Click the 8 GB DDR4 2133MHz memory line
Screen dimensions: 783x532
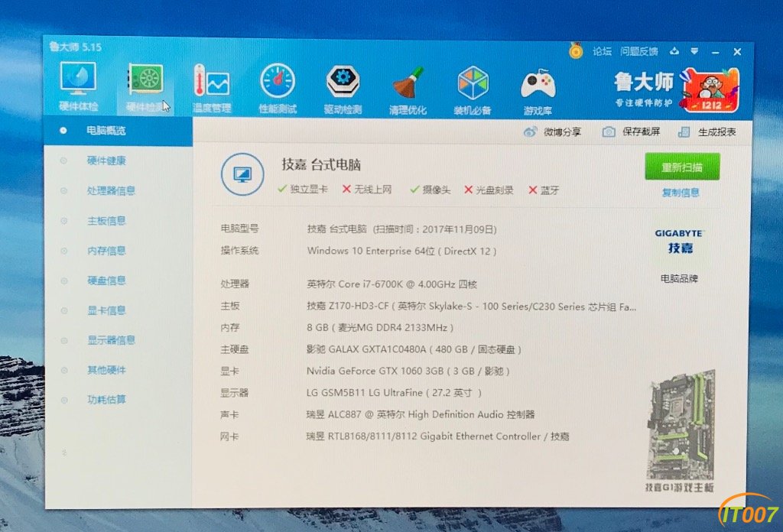click(380, 328)
